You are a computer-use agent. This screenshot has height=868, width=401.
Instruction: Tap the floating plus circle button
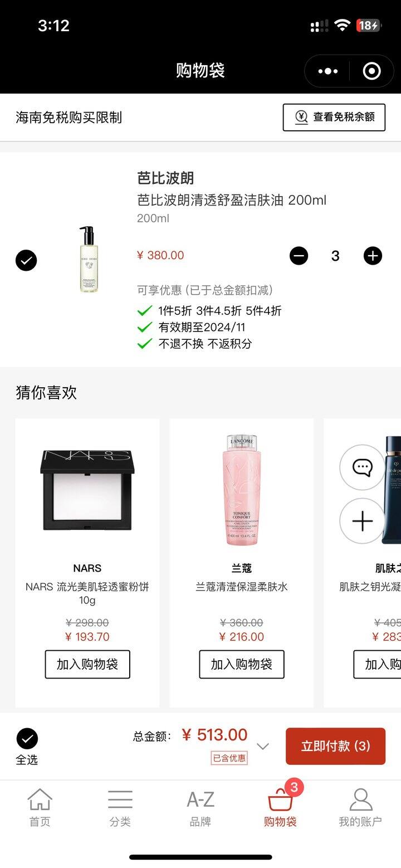click(x=363, y=521)
